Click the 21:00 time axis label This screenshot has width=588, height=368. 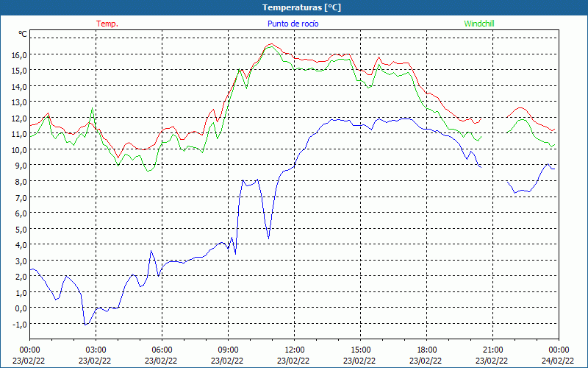[492, 350]
